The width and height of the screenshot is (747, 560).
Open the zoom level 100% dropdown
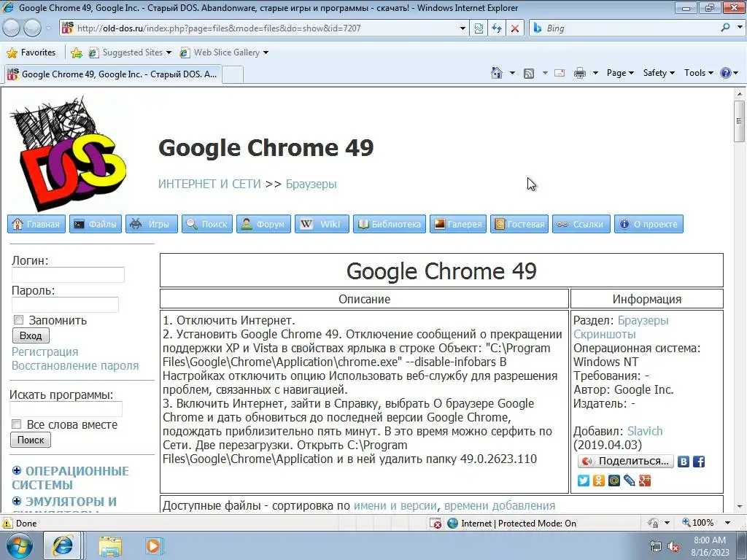[728, 523]
